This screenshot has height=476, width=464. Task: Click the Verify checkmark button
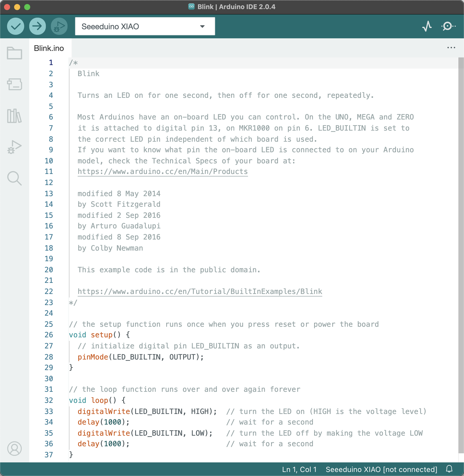16,26
